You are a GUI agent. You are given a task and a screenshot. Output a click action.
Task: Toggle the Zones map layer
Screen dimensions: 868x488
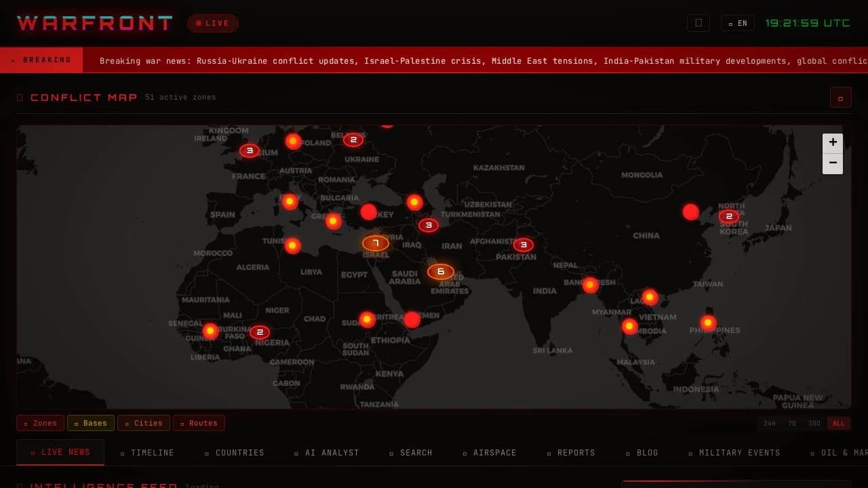(x=41, y=423)
